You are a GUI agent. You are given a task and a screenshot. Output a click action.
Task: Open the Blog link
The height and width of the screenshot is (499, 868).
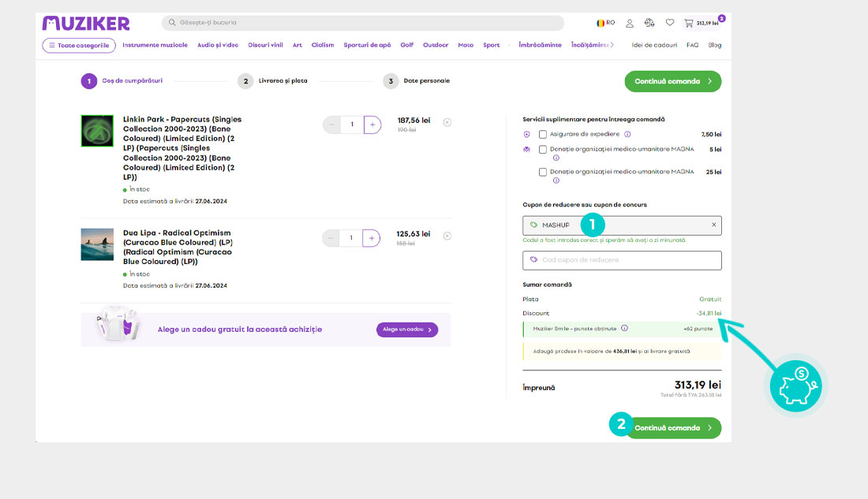[x=715, y=45]
